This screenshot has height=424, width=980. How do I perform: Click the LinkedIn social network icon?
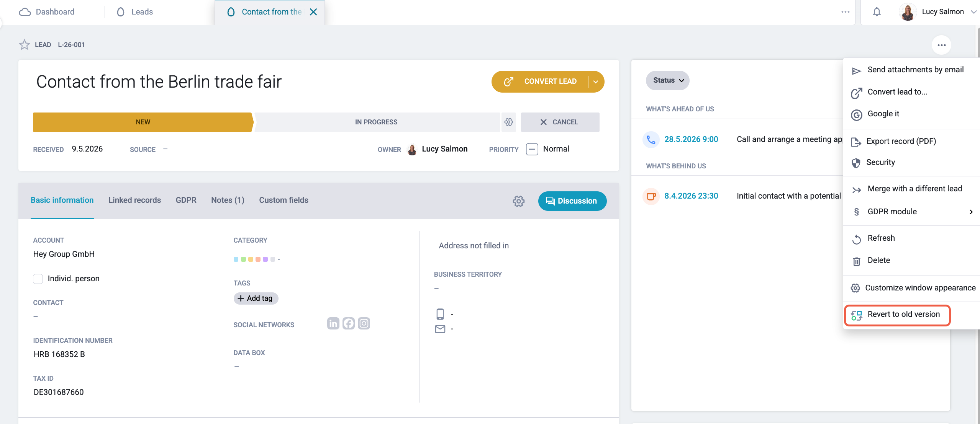pyautogui.click(x=333, y=324)
